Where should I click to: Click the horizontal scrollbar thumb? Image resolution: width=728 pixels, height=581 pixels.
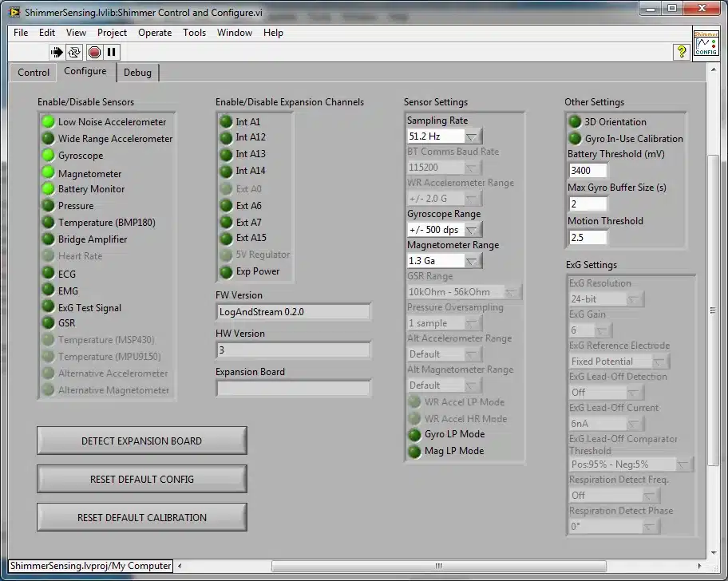[439, 566]
